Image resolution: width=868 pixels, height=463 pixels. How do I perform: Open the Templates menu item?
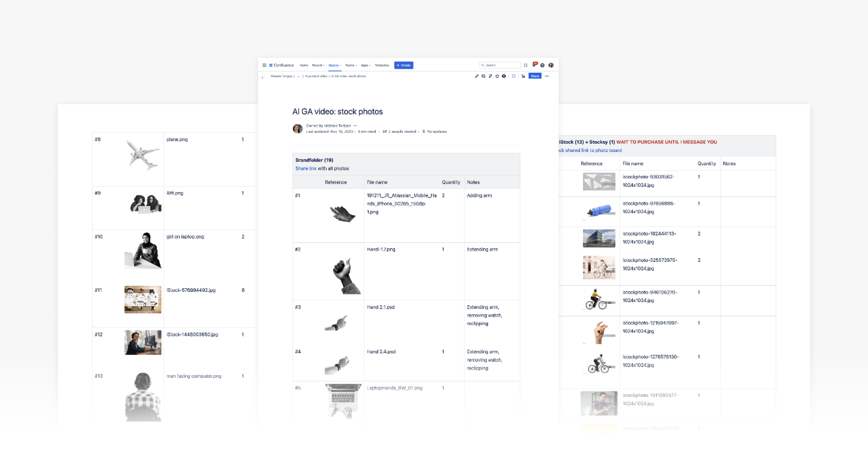382,65
